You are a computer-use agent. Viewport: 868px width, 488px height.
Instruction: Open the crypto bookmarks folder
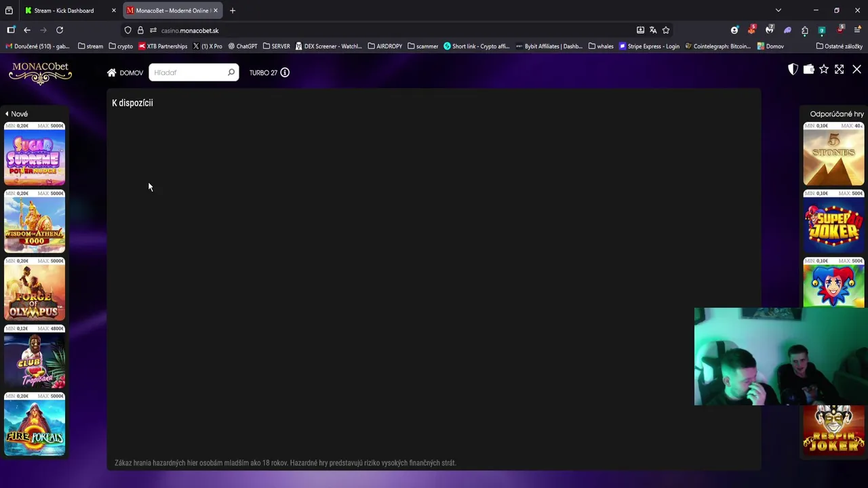pos(121,46)
